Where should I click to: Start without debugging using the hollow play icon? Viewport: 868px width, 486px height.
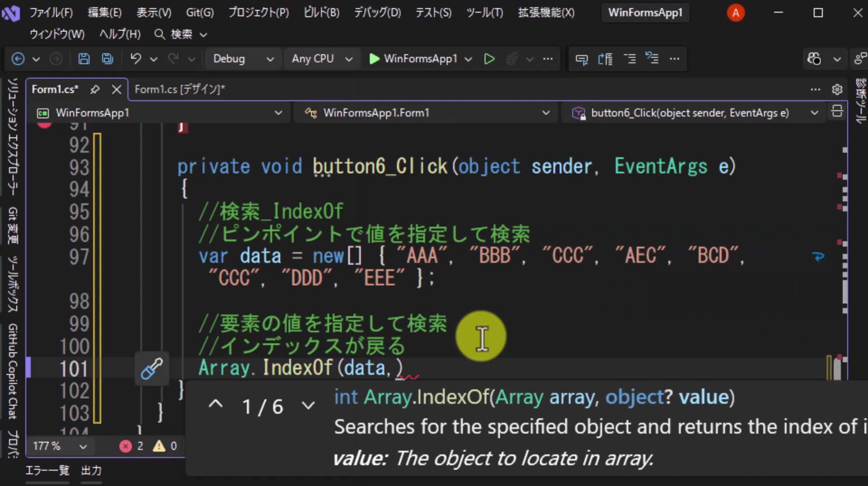pos(489,59)
